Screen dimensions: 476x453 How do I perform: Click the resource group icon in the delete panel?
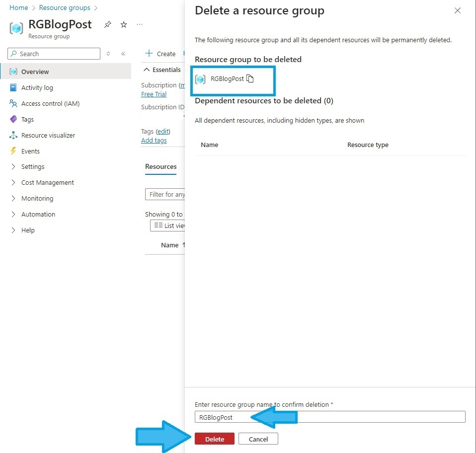(x=200, y=79)
